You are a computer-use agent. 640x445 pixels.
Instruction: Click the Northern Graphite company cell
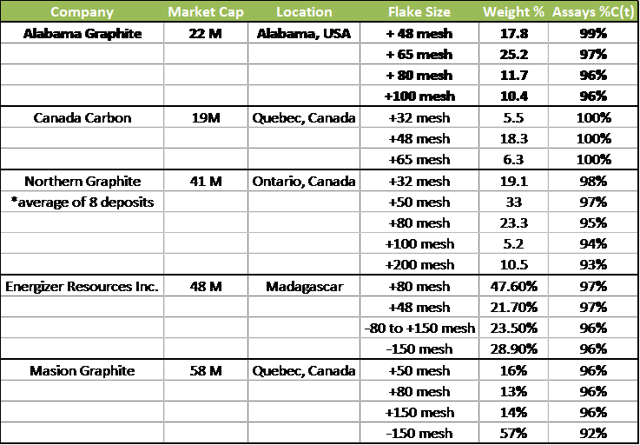tap(82, 181)
